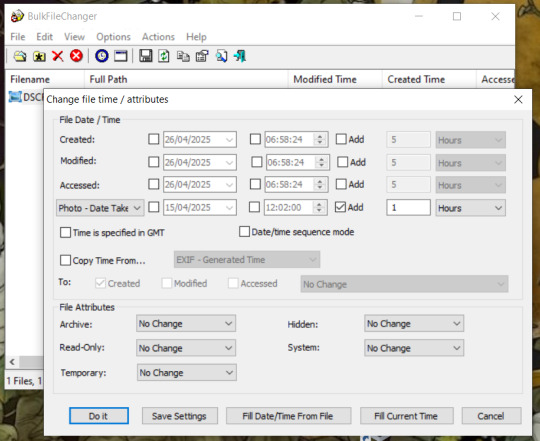Enable Date/time sequence mode
Screen dimensions: 540x441
pyautogui.click(x=245, y=232)
